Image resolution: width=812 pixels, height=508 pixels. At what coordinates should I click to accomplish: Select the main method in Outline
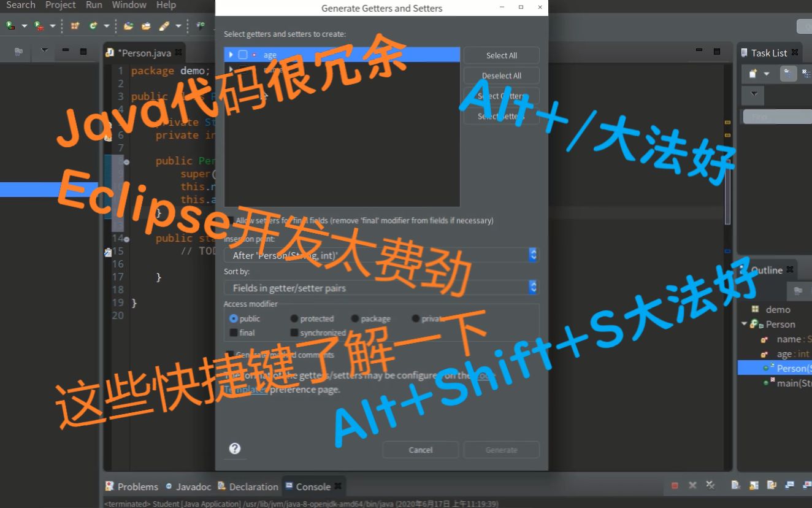click(x=787, y=383)
